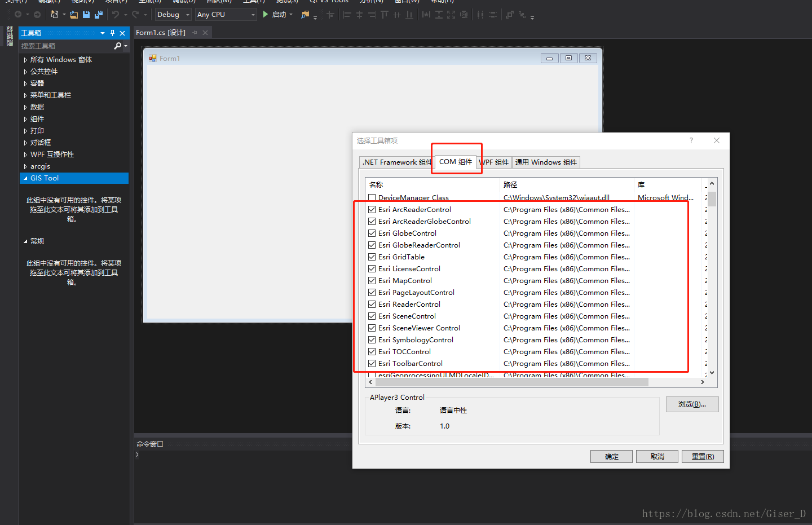
Task: Click the align rights layout icon
Action: [372, 15]
